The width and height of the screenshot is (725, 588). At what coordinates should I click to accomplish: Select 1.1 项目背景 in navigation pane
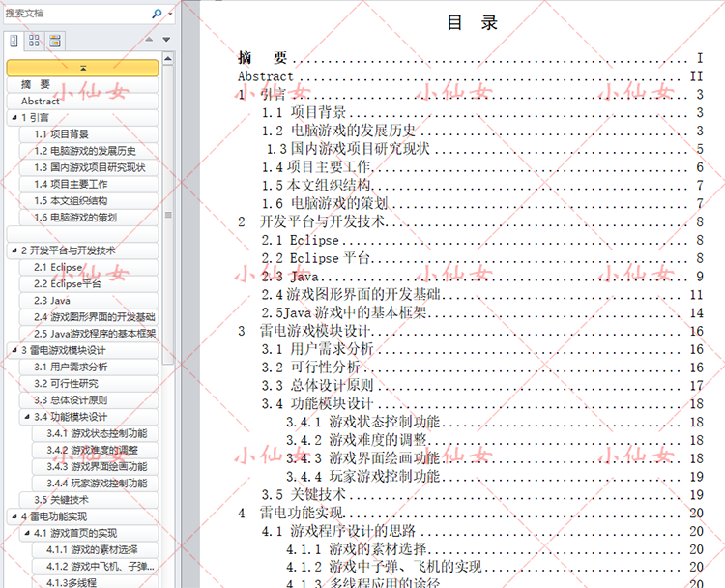[89, 134]
